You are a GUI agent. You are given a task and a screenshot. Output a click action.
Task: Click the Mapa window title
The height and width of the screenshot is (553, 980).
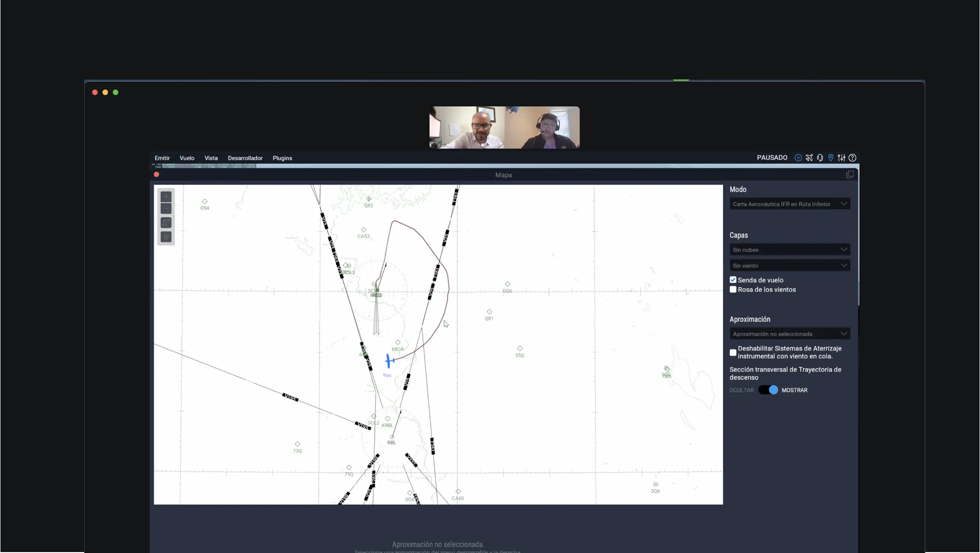point(504,175)
